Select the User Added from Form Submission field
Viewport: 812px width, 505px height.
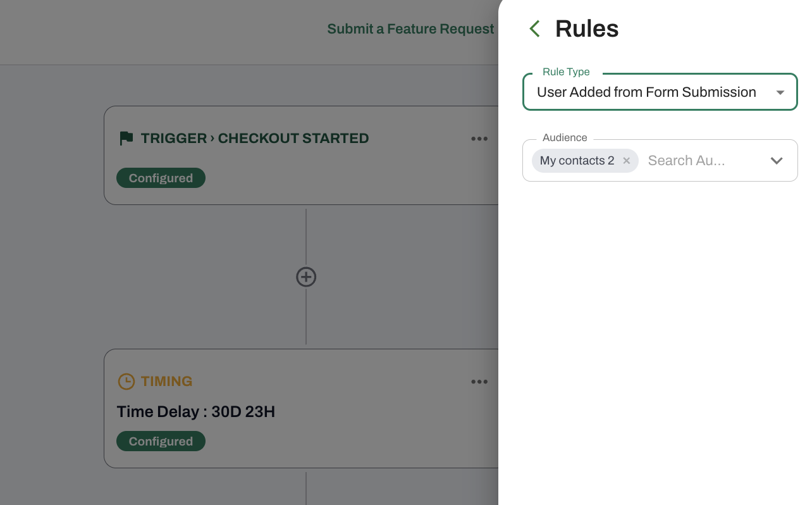(x=660, y=92)
